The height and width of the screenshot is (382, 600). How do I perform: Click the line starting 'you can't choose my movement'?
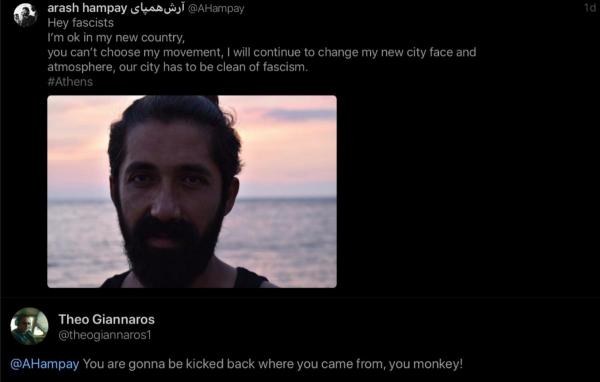point(262,52)
